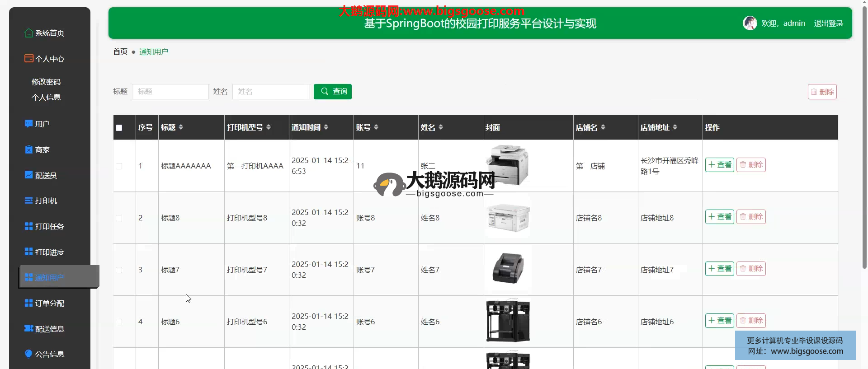
Task: Sort by 通知时间 column sort arrows
Action: tap(326, 127)
